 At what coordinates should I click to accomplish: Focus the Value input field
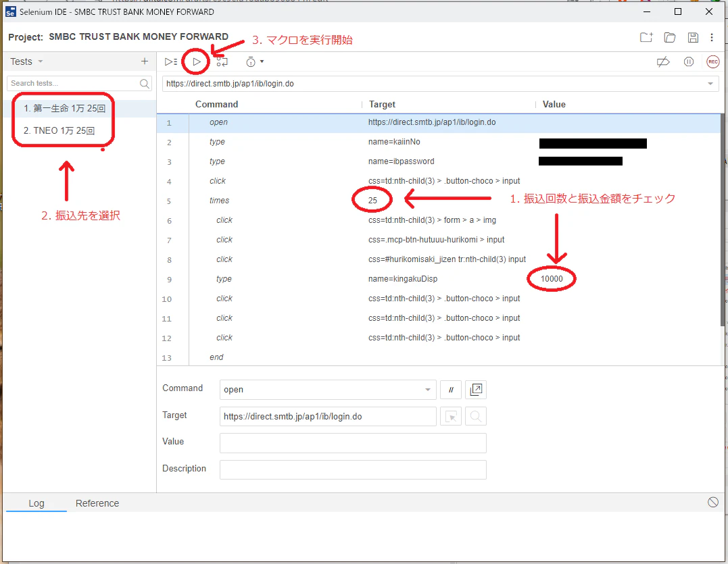(353, 443)
